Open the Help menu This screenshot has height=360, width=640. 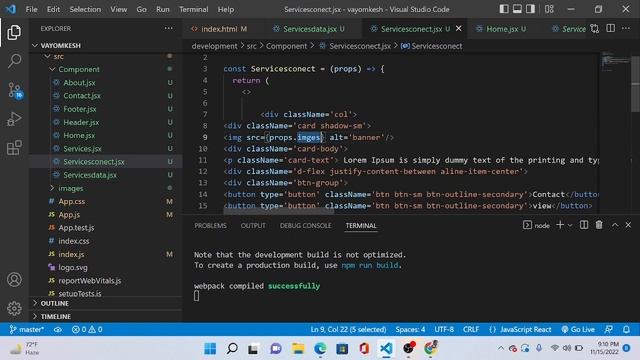(226, 9)
